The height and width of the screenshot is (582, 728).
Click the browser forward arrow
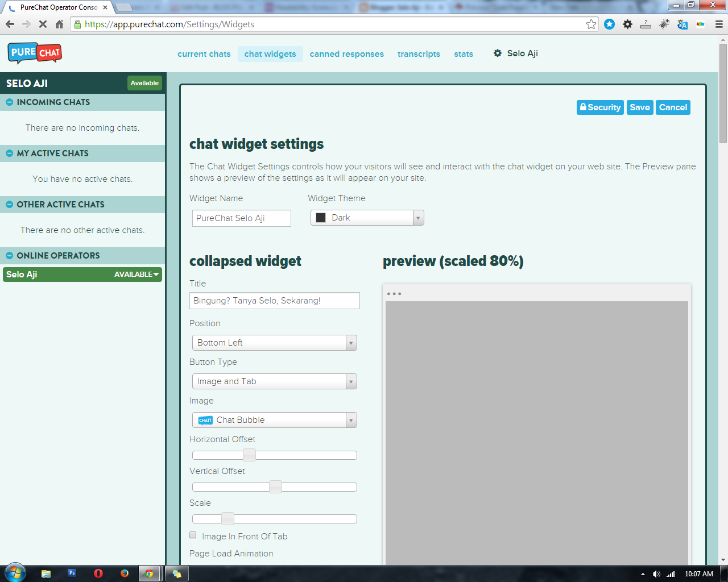(26, 24)
